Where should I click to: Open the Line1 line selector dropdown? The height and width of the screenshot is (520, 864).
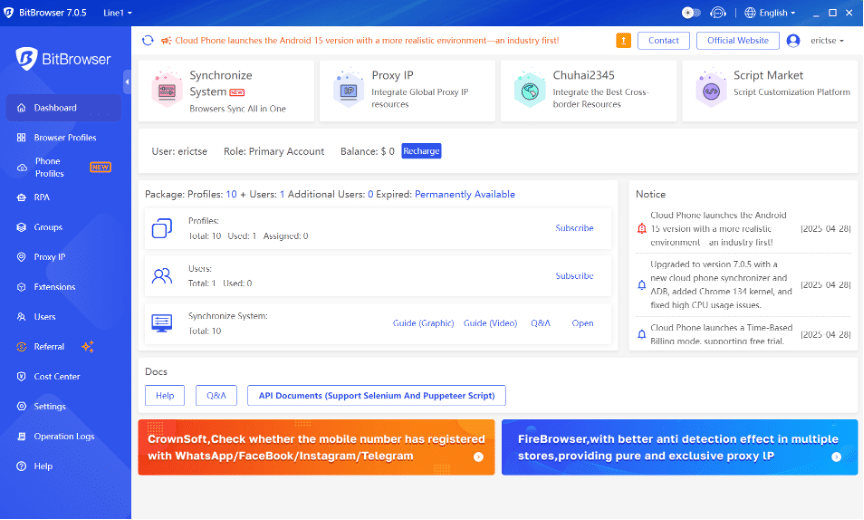pos(117,13)
